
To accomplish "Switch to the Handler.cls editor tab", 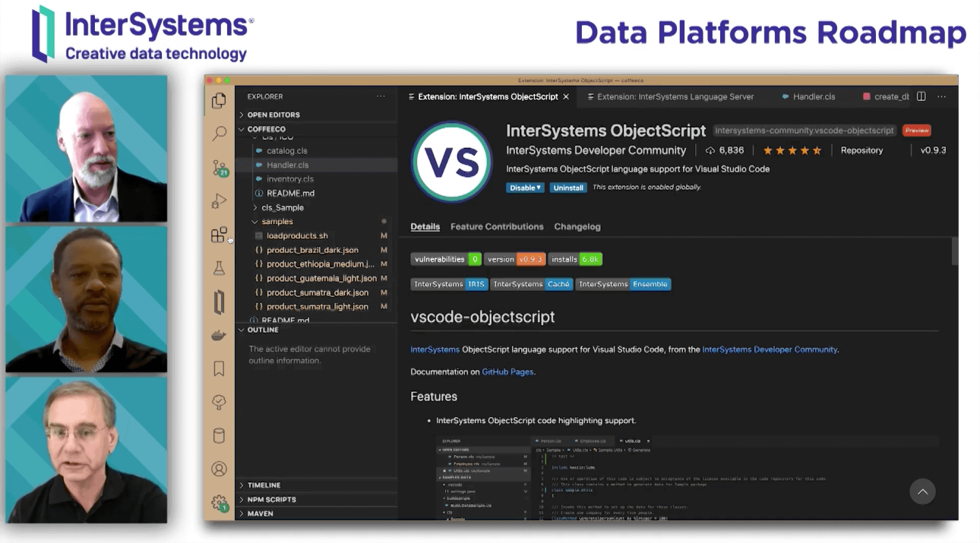I will pyautogui.click(x=814, y=96).
